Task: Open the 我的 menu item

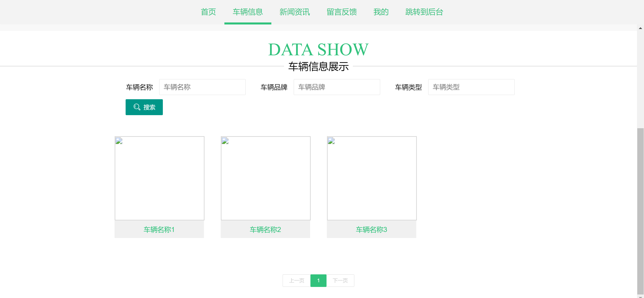Action: pyautogui.click(x=381, y=12)
